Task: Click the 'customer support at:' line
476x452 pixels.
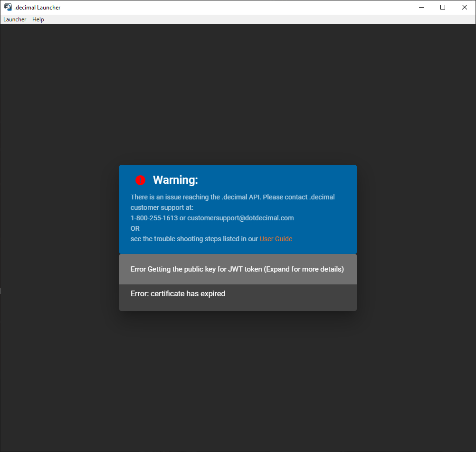Action: [x=162, y=207]
